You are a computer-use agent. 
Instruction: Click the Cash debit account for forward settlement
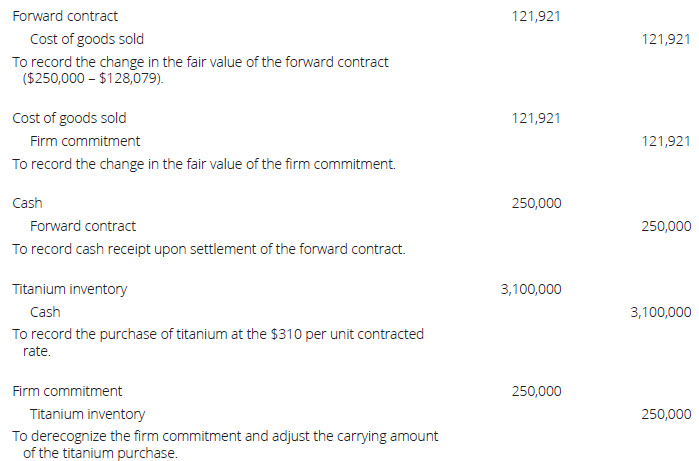27,203
